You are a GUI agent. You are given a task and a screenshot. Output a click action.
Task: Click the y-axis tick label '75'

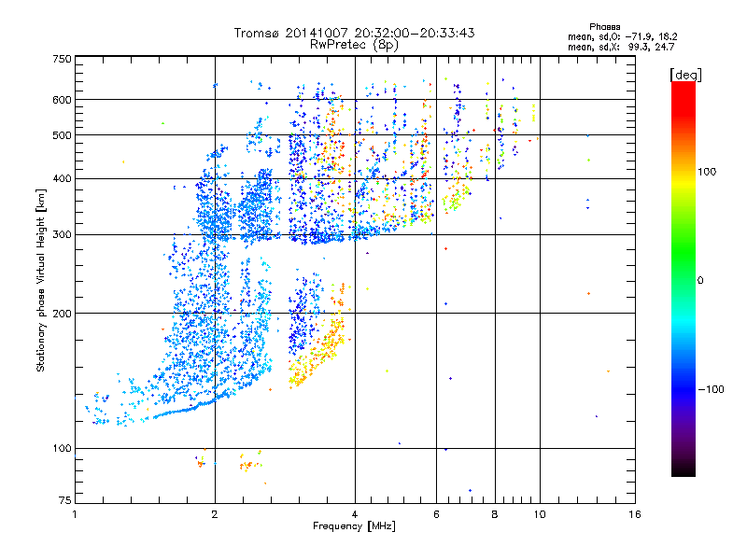coord(65,500)
